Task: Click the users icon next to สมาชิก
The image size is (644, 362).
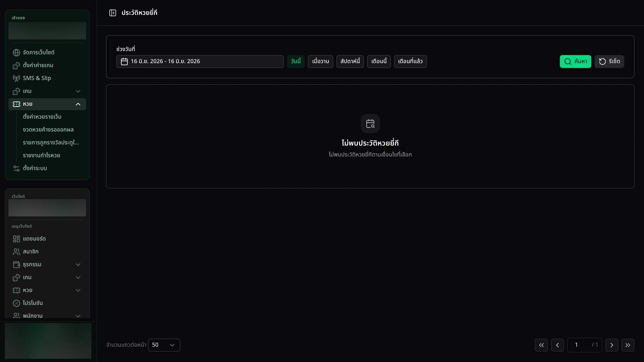Action: [17, 252]
